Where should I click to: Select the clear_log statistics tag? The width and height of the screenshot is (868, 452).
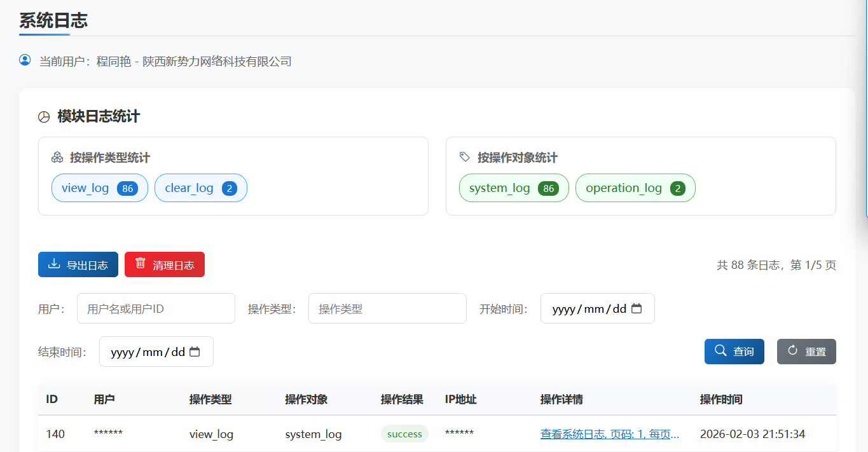coord(200,188)
